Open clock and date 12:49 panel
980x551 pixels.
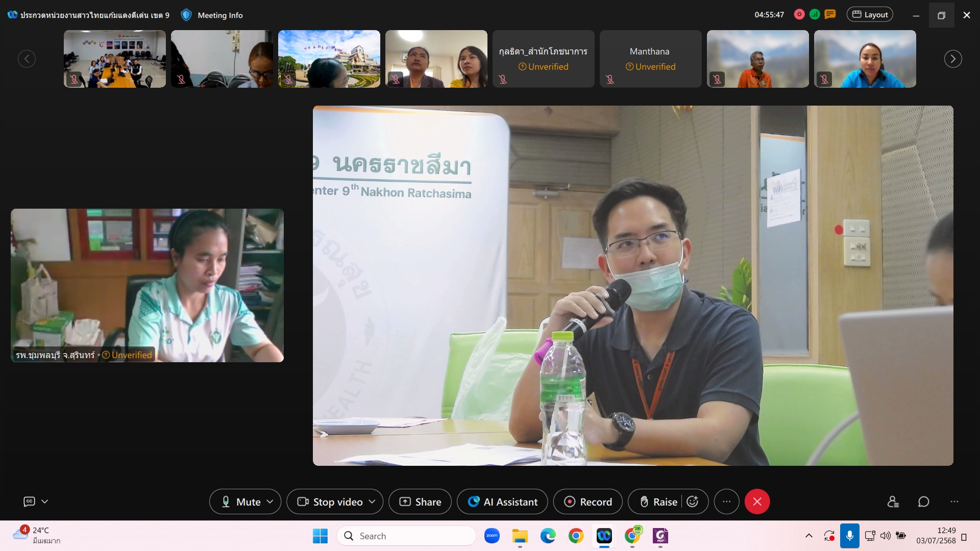click(936, 536)
